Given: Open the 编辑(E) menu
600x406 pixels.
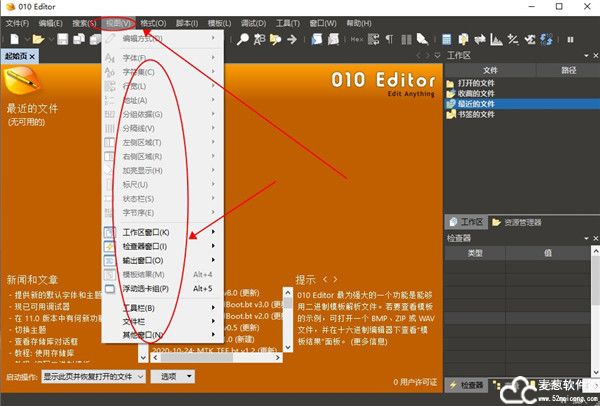Looking at the screenshot, I should point(51,23).
